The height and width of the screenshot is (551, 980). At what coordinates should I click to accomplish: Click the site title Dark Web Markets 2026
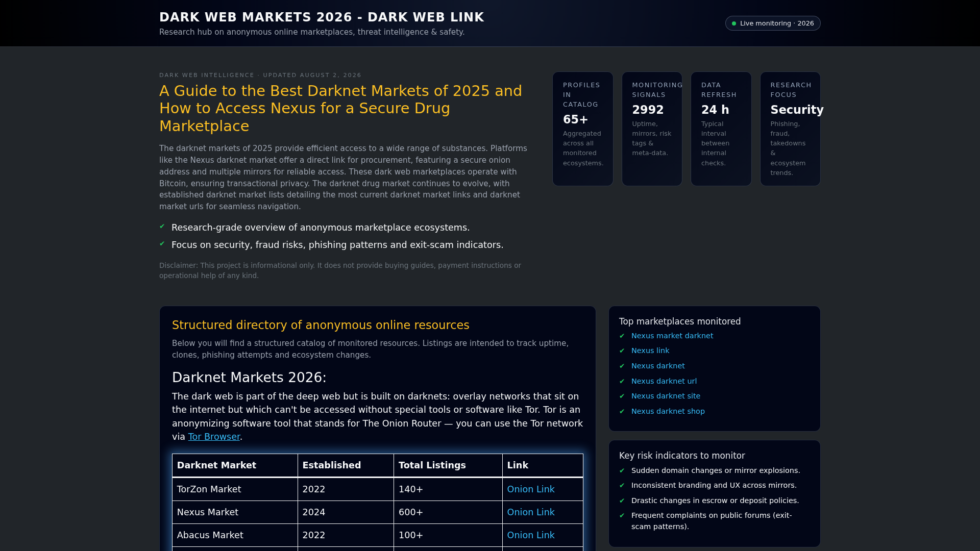click(322, 17)
